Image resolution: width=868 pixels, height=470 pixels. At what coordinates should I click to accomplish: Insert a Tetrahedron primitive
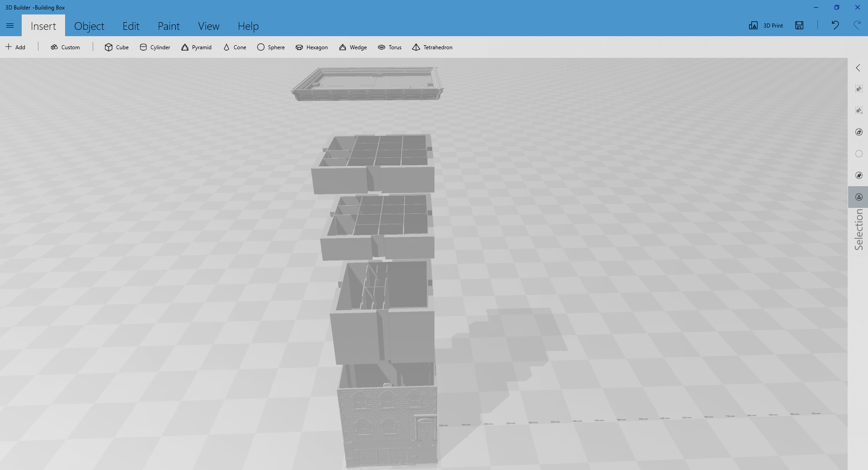click(432, 47)
